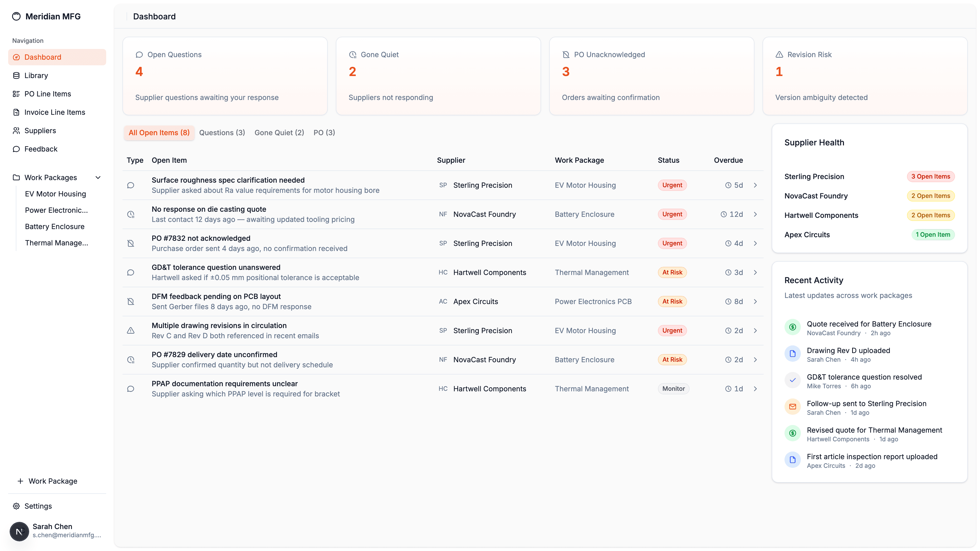
Task: Collapse the Work Packages section chevron
Action: (98, 177)
